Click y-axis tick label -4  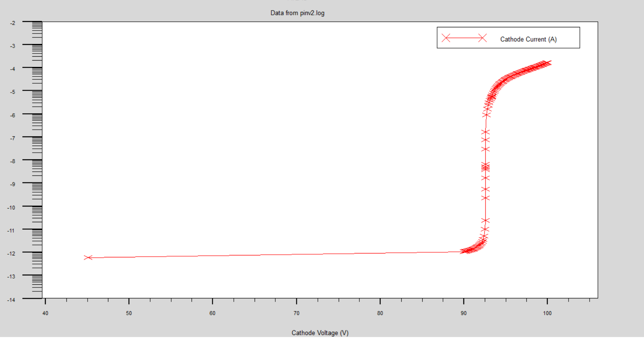pos(13,69)
